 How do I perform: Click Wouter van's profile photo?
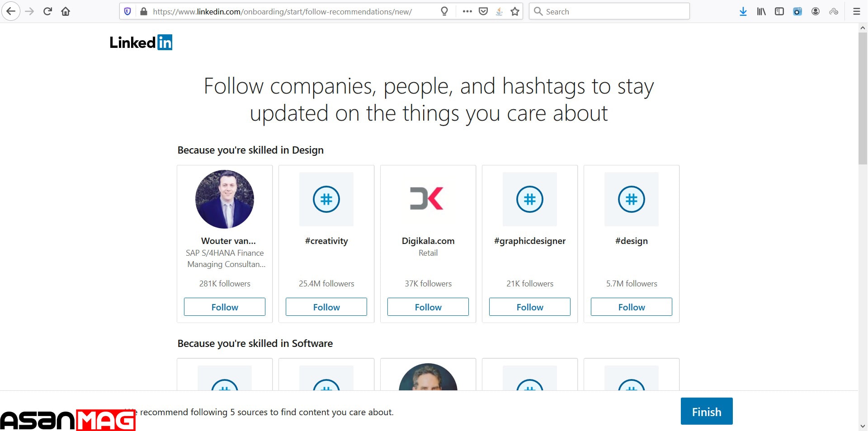pos(225,199)
